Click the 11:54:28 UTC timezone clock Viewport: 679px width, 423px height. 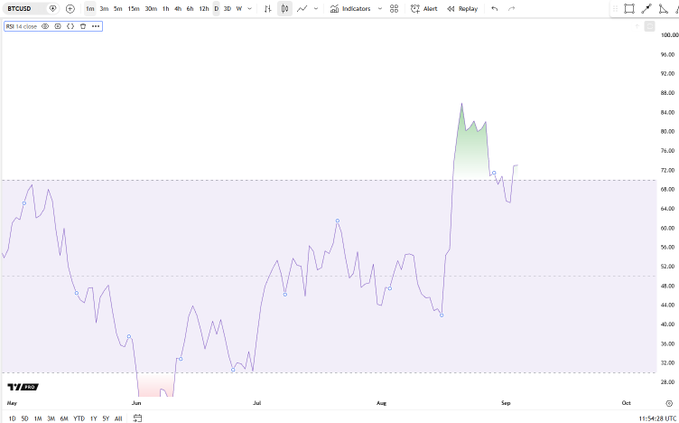(657, 419)
